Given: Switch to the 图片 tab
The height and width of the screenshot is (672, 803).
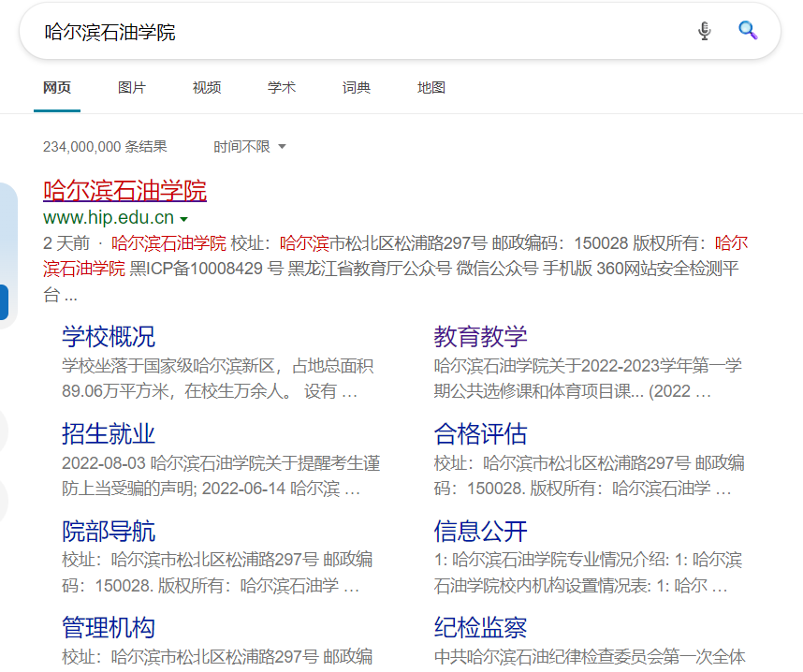Looking at the screenshot, I should coord(132,88).
